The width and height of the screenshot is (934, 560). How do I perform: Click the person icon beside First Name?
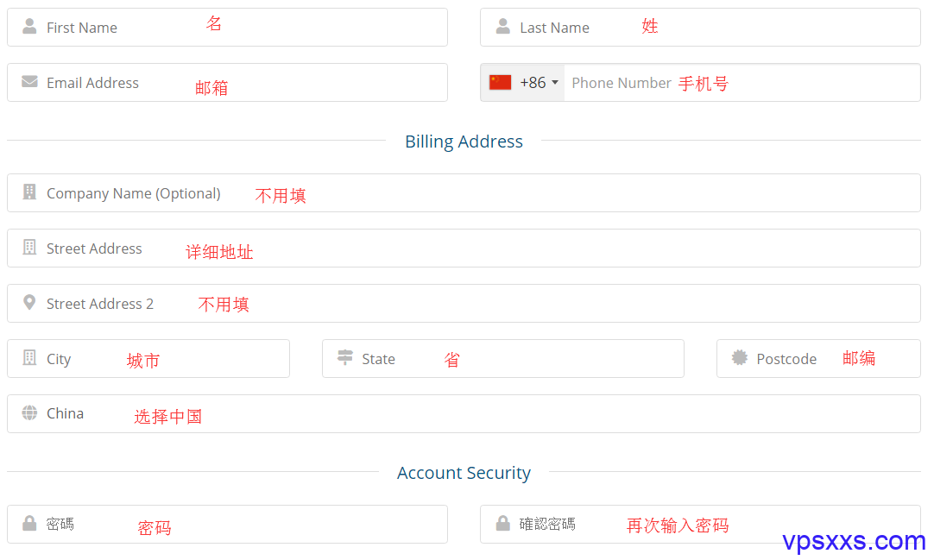(29, 26)
